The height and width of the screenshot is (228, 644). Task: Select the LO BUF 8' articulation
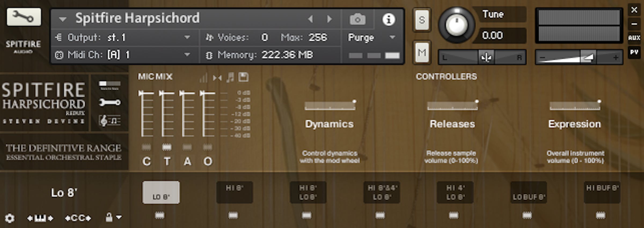pyautogui.click(x=529, y=192)
